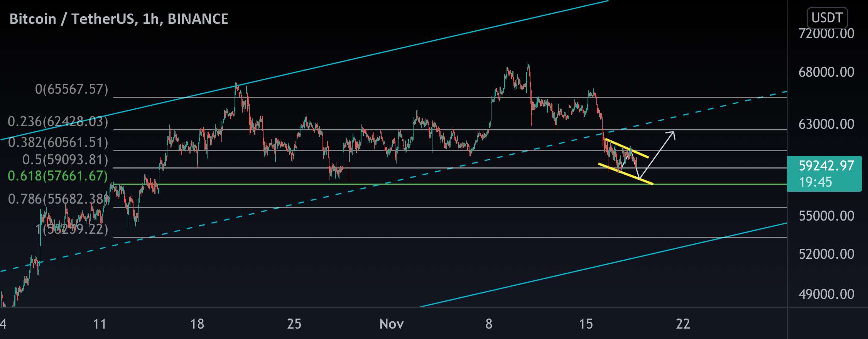Screen dimensions: 868x339
Task: Click the '22' date on time axis
Action: 683,324
